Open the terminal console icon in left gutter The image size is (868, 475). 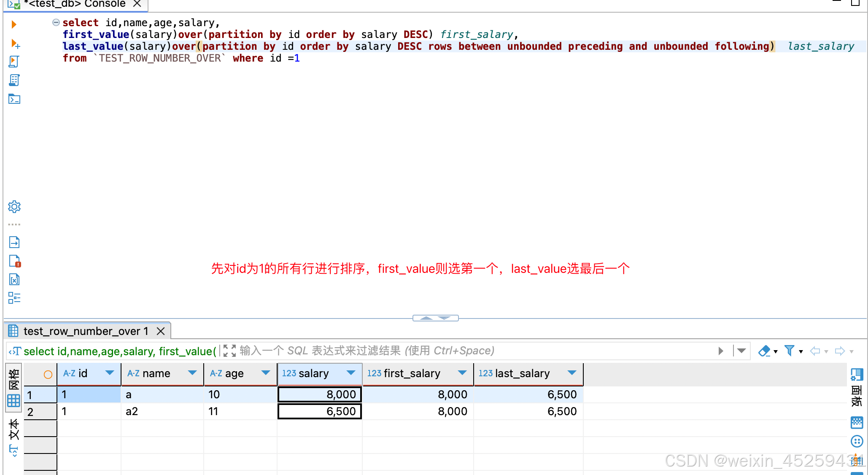coord(14,99)
